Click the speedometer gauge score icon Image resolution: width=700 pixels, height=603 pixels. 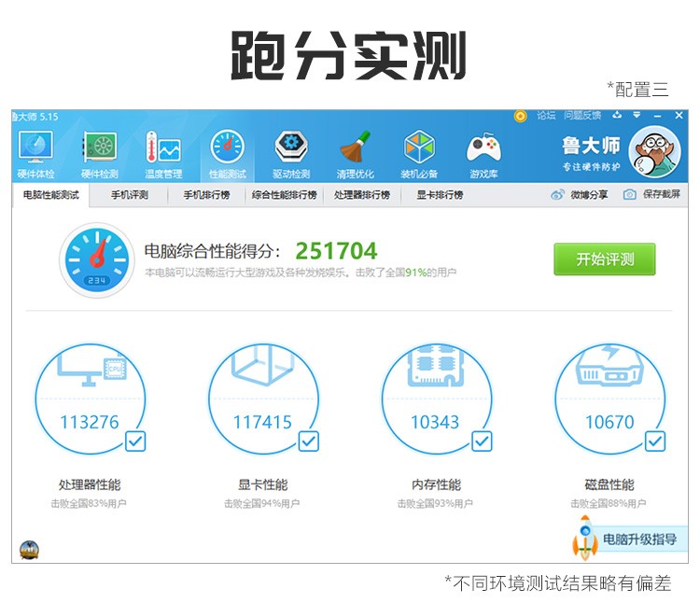pyautogui.click(x=97, y=260)
